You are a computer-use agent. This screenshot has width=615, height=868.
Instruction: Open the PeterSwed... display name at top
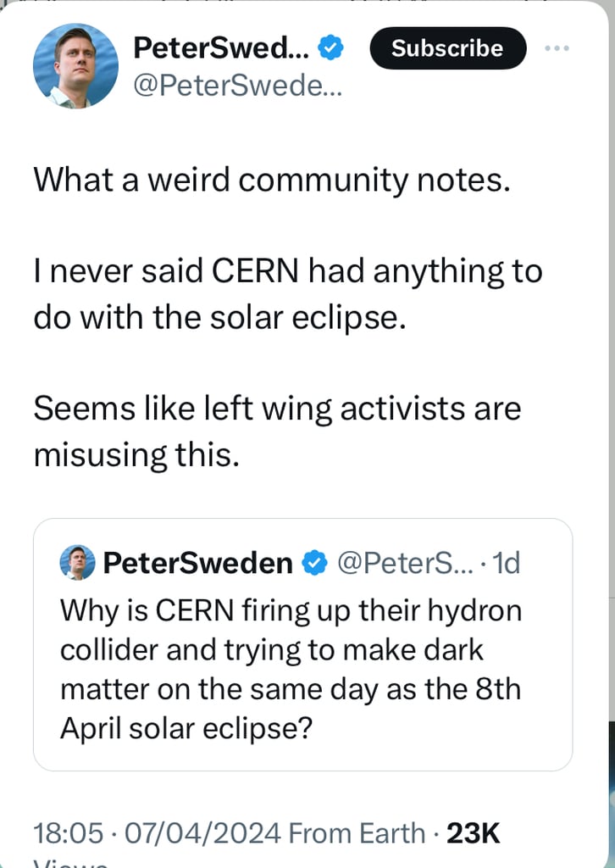pos(223,49)
